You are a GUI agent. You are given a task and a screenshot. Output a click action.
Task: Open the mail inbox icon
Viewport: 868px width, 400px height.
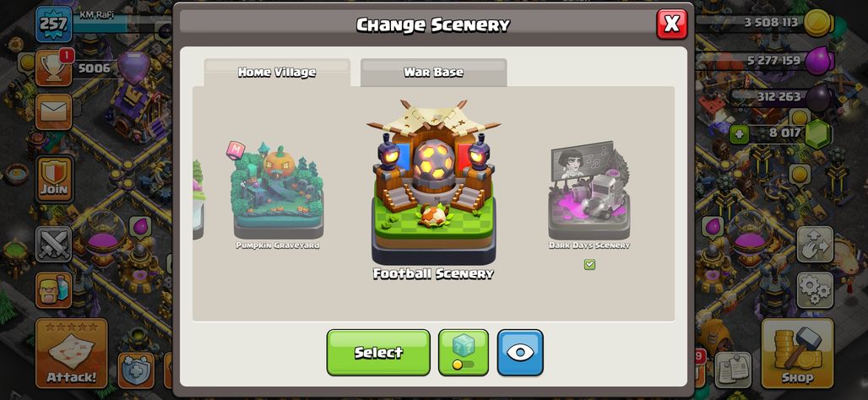54,111
